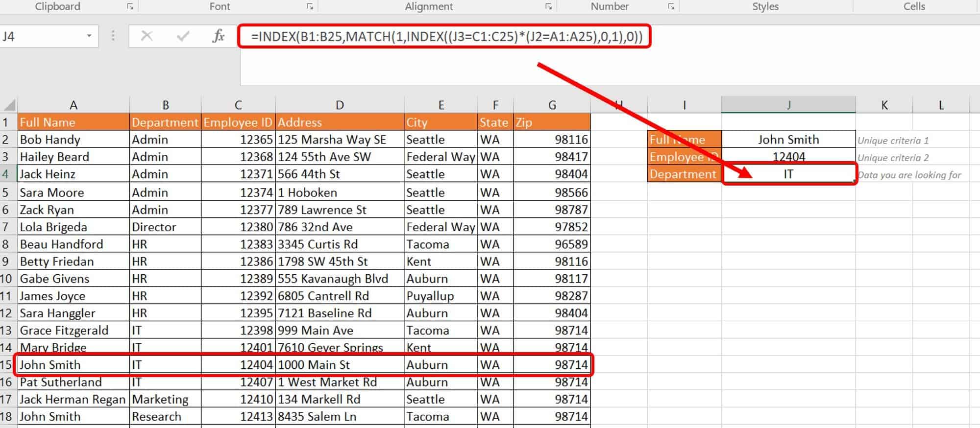The width and height of the screenshot is (980, 428).
Task: Open the Number format dialog launcher
Action: pyautogui.click(x=671, y=6)
